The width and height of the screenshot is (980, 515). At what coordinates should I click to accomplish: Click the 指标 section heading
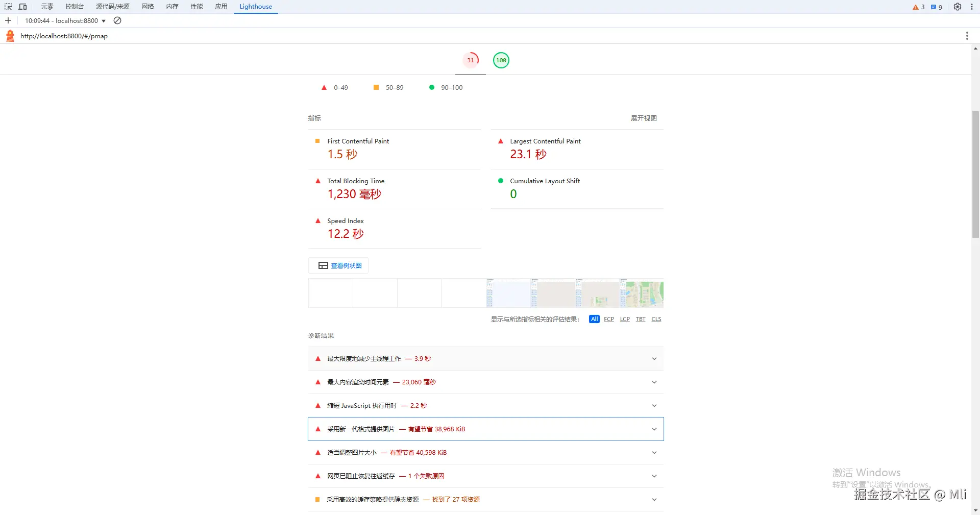pyautogui.click(x=314, y=118)
